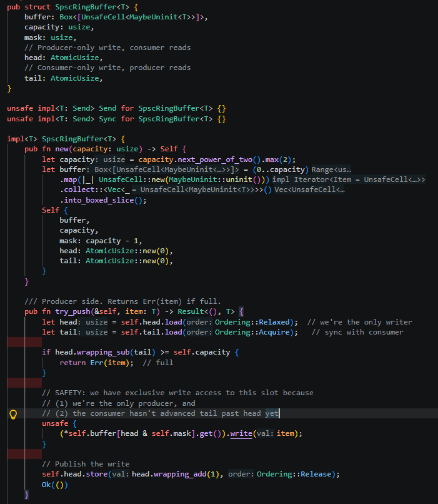
Task: Click comment 'sync with consumer'
Action: pos(357,332)
